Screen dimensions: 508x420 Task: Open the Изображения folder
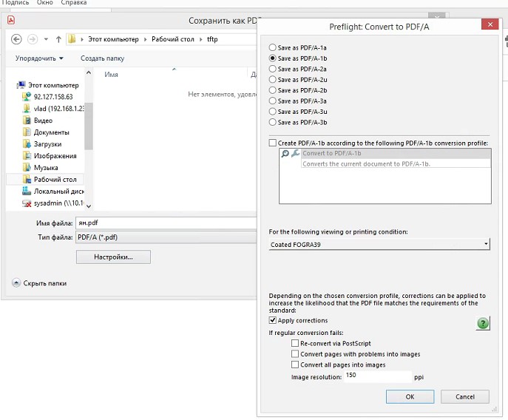(x=50, y=156)
